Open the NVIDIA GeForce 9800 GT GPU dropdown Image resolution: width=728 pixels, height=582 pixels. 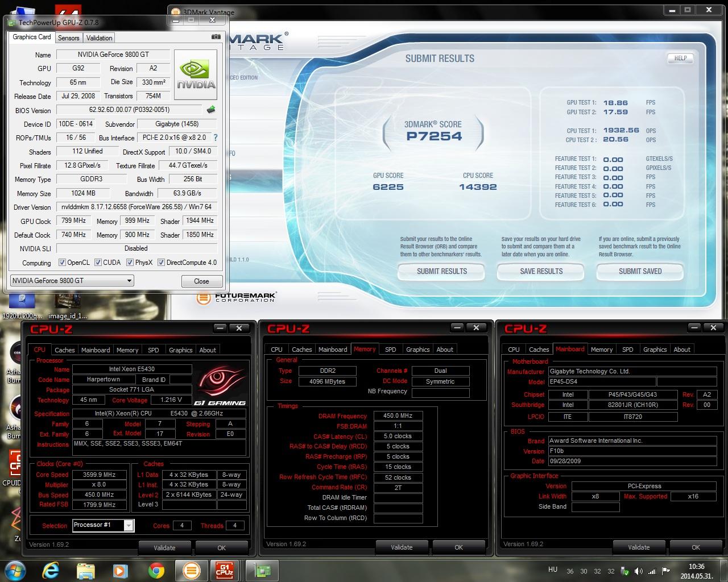(x=72, y=280)
